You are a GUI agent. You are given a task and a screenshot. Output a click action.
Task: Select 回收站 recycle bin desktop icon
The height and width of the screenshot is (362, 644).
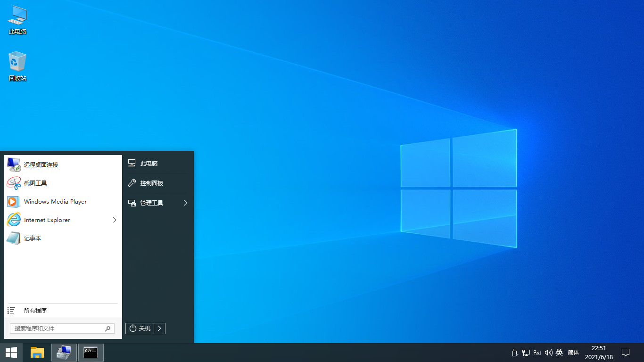tap(17, 66)
